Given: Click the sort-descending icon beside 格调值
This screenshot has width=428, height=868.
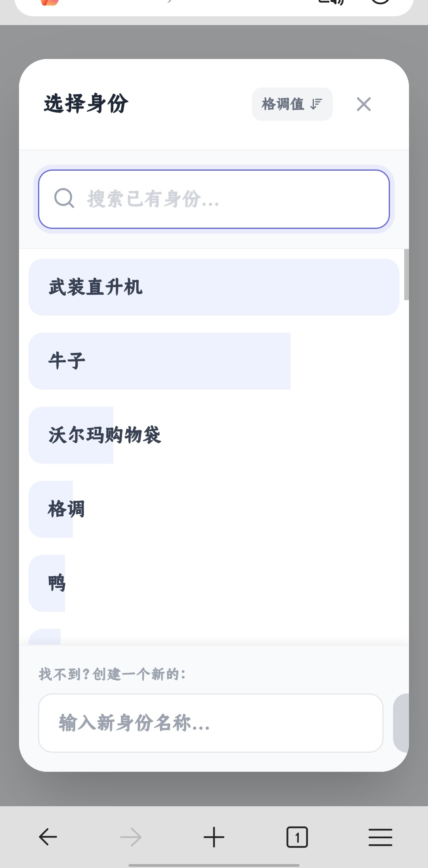Looking at the screenshot, I should point(316,104).
